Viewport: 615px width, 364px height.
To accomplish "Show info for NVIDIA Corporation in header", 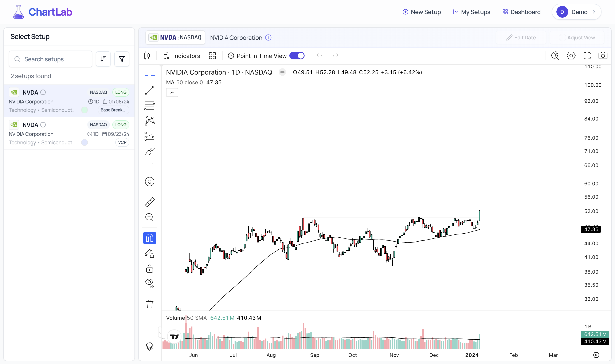I will point(268,37).
